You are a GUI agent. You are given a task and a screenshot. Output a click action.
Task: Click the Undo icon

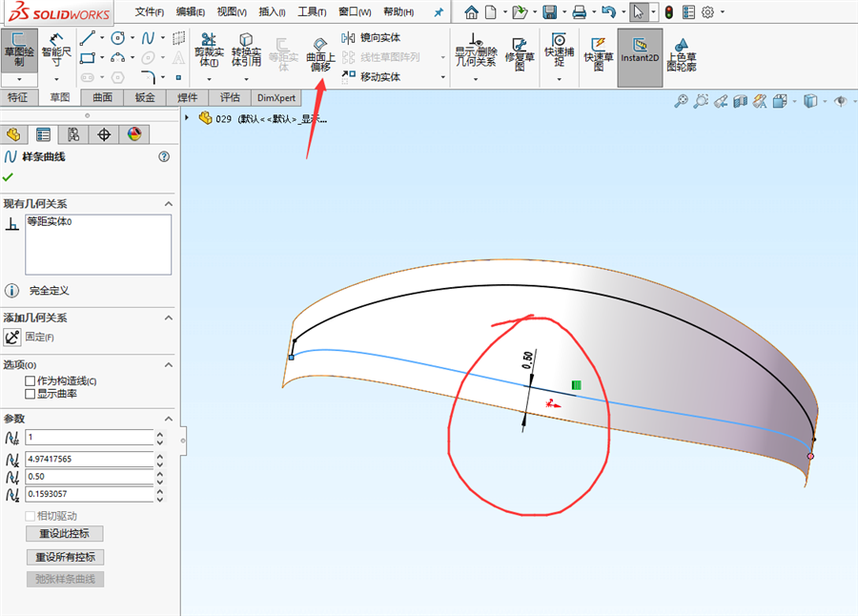pos(608,12)
